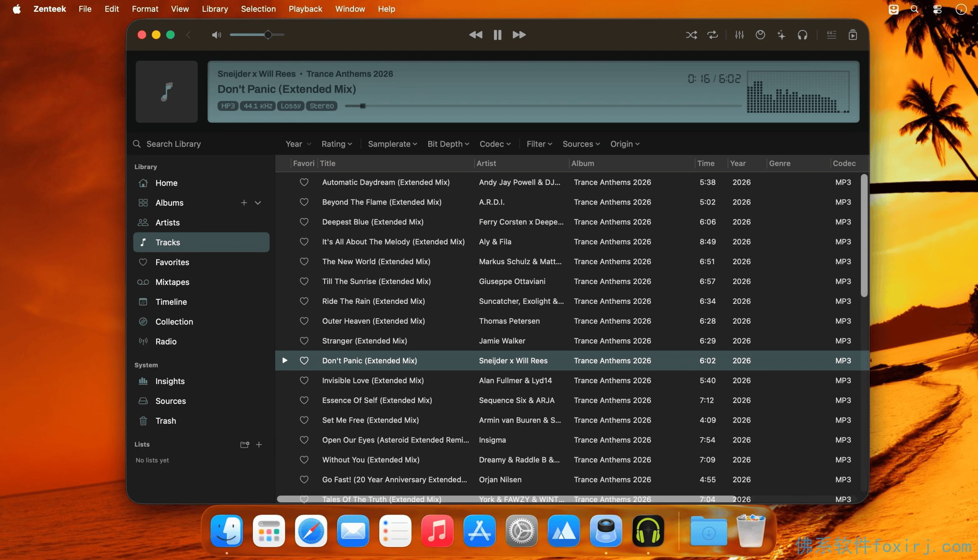Open Collection in the sidebar
Screen dimensions: 978x560
click(201, 321)
